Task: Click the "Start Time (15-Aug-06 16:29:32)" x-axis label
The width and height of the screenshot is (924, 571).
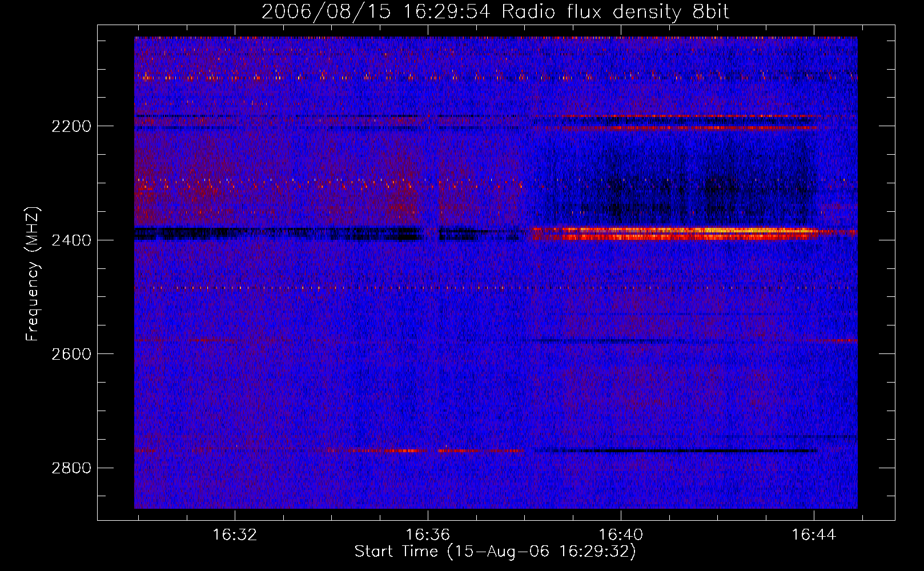Action: (495, 552)
